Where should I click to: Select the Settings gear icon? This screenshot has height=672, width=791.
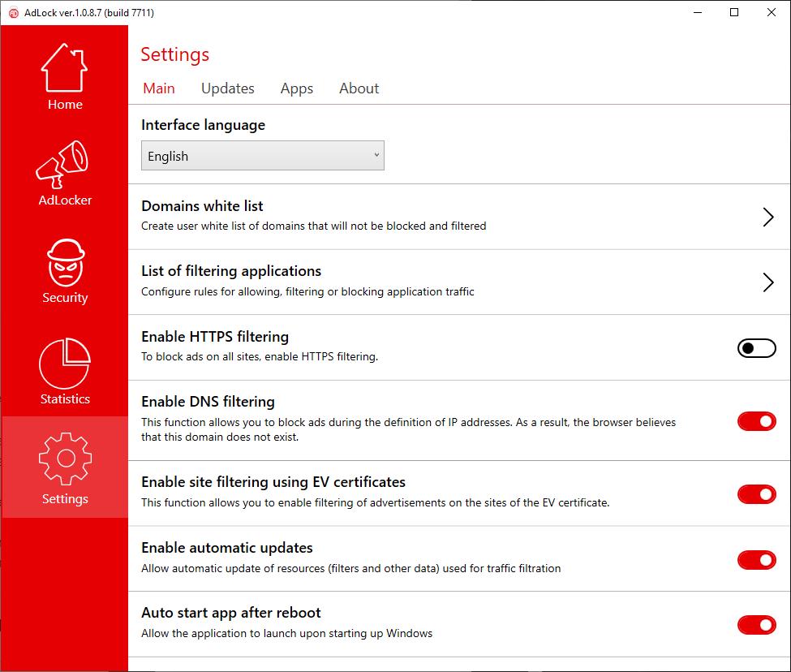[65, 459]
